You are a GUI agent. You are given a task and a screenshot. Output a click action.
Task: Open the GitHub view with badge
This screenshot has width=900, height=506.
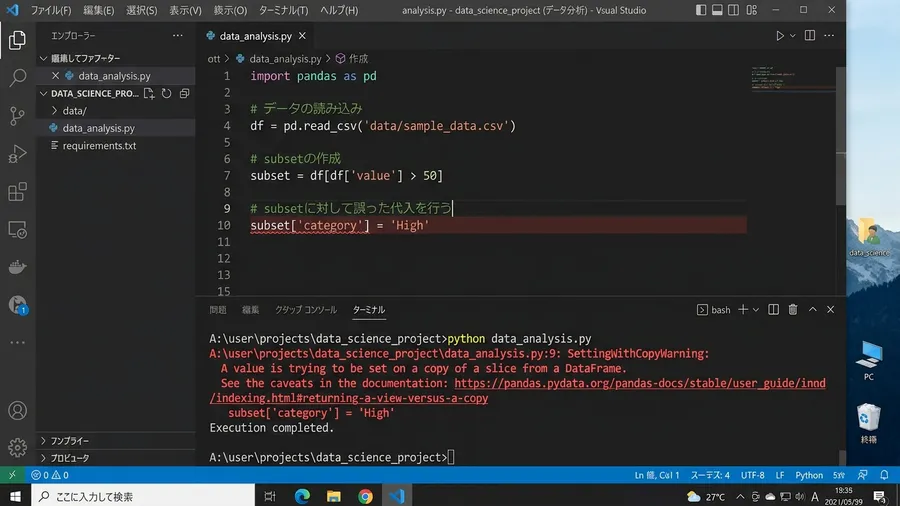pos(17,305)
